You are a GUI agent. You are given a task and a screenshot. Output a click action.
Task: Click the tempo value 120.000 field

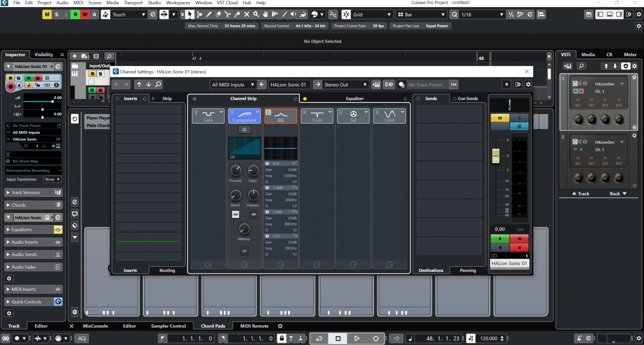(490, 338)
